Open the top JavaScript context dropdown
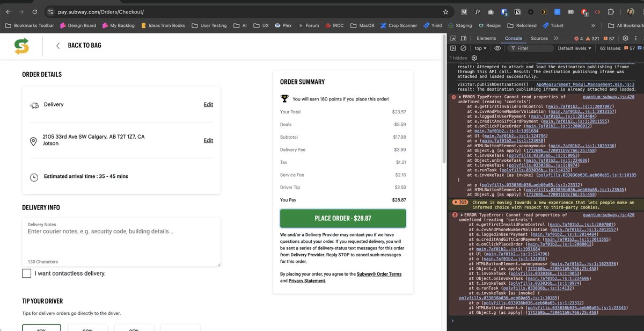This screenshot has width=644, height=331. pyautogui.click(x=480, y=48)
